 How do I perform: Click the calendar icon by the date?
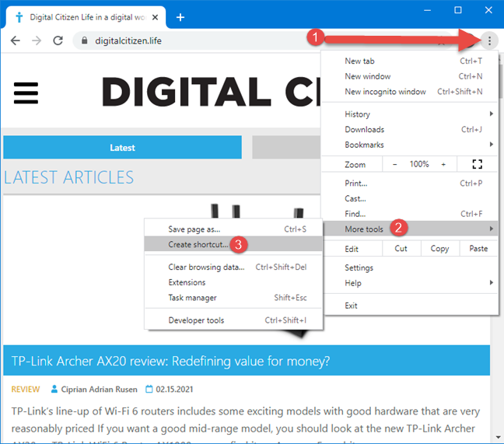click(149, 389)
